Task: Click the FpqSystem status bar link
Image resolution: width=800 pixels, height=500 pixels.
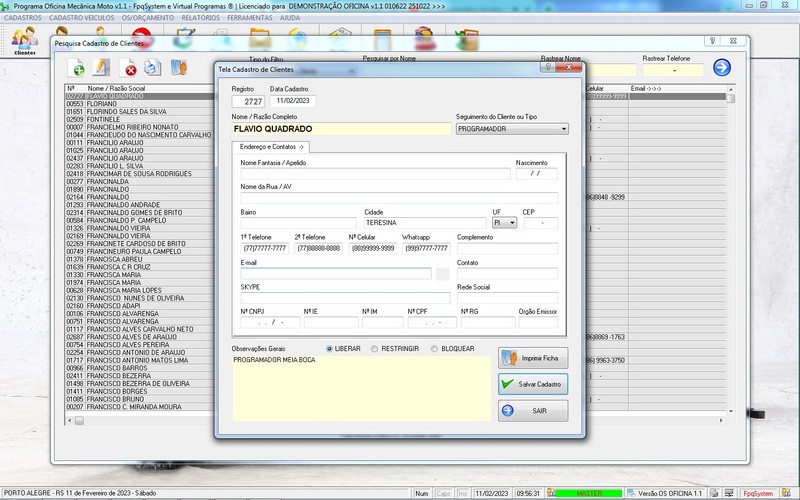Action: (x=758, y=493)
